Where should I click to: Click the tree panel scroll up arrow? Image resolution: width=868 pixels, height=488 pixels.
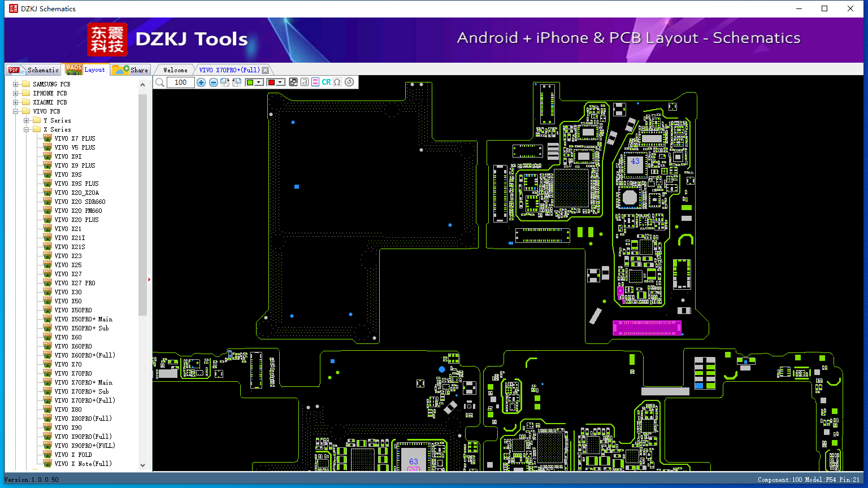point(142,85)
